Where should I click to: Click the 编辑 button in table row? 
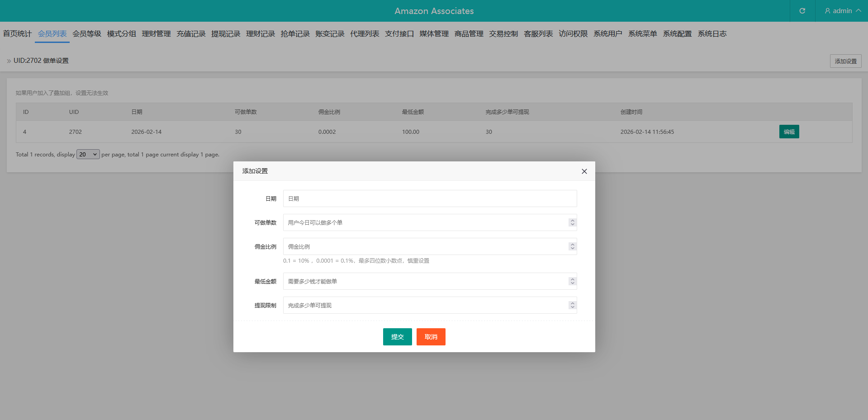(789, 132)
